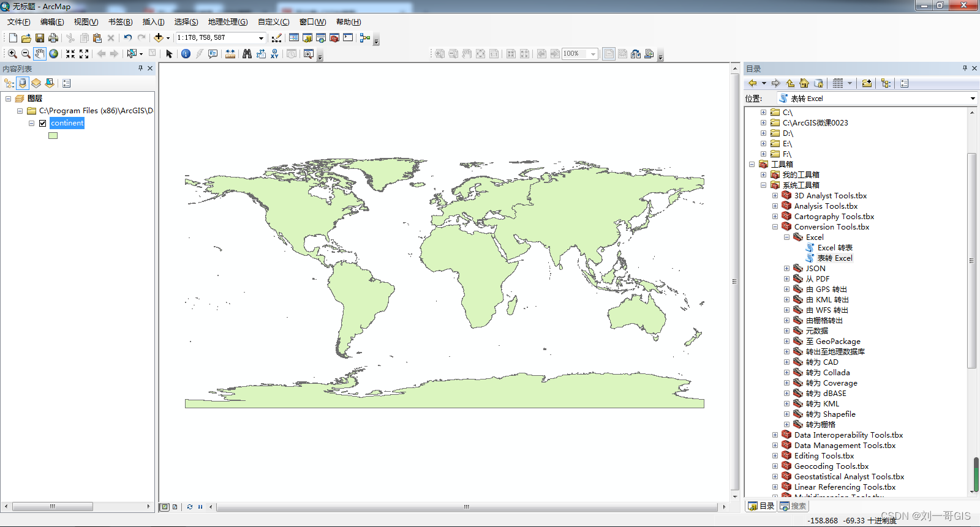Switch to List By Drawing Order
This screenshot has height=527, width=980.
[9, 83]
